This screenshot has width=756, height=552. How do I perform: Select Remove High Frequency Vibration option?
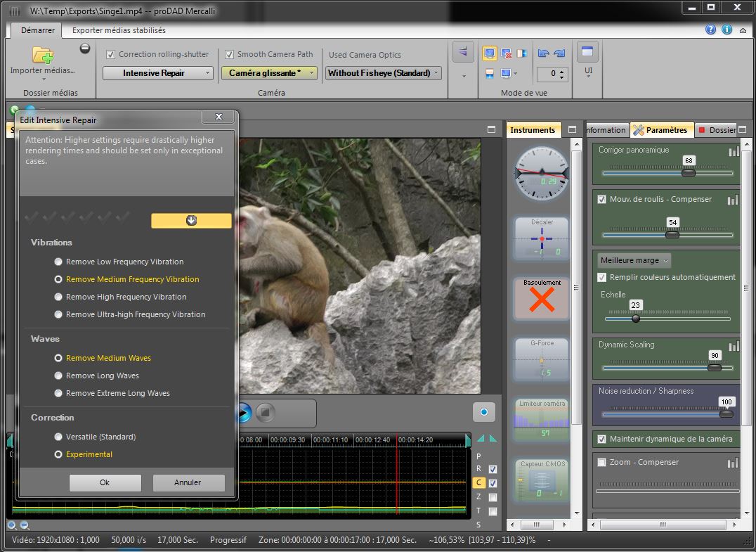point(59,297)
